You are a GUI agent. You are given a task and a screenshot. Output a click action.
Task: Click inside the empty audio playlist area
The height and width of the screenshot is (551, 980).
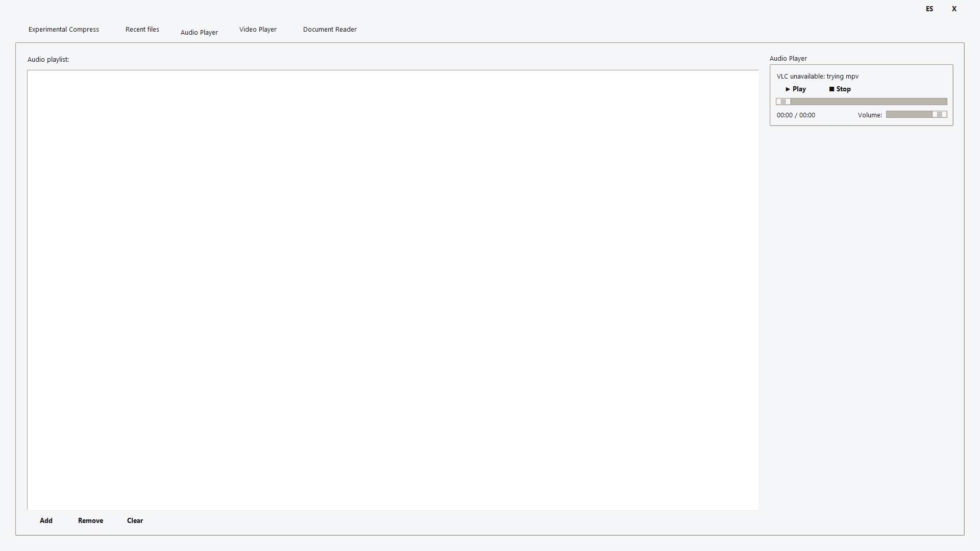click(393, 290)
